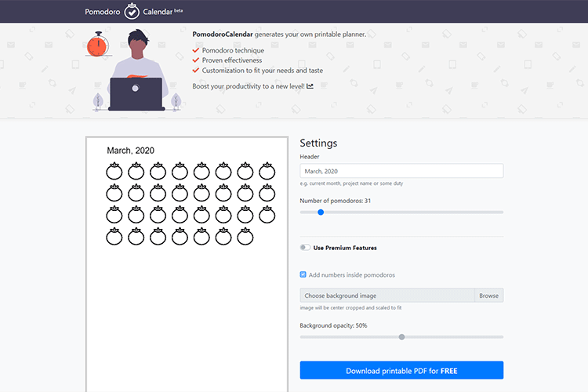Viewport: 588px width, 392px height.
Task: Click the Pomodoro brand text in header
Action: 103,13
